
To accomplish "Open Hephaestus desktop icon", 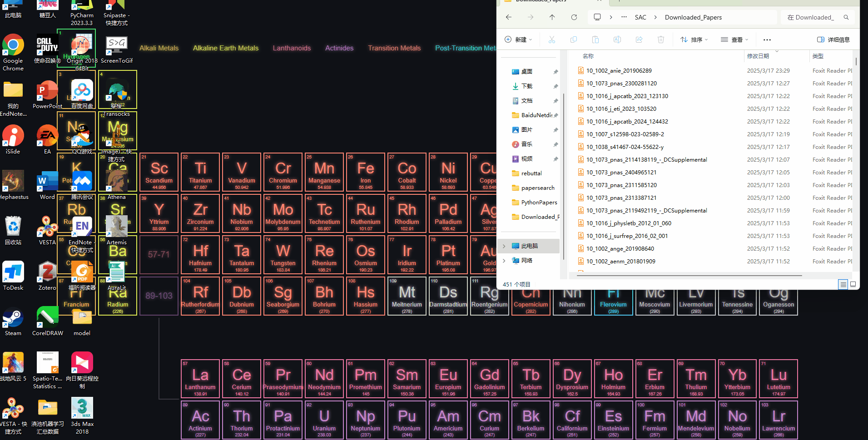I will coord(13,185).
